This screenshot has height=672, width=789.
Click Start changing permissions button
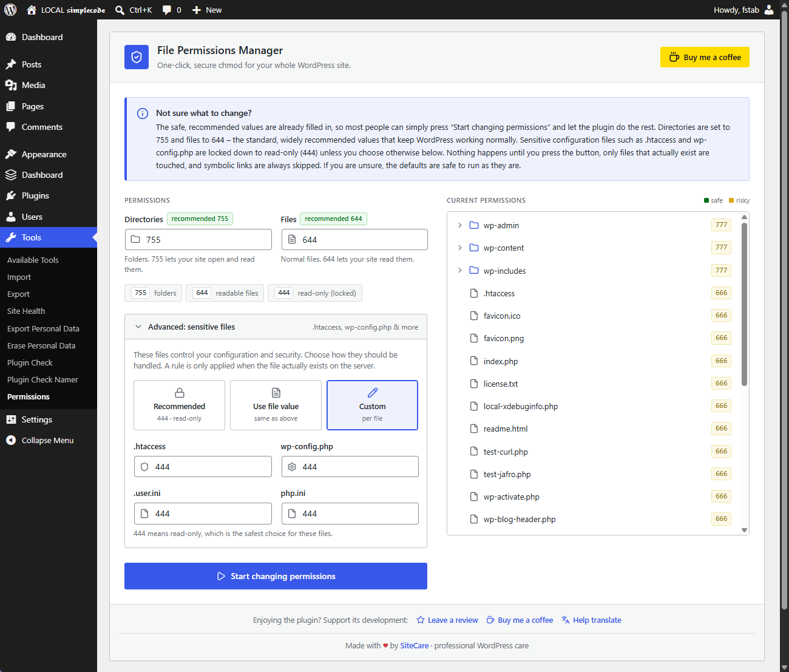coord(276,576)
